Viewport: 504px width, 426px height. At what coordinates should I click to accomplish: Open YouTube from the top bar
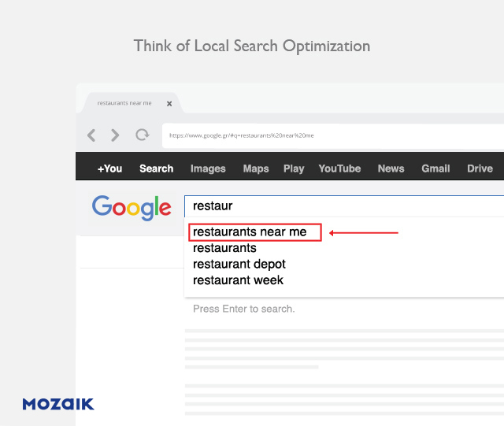339,169
